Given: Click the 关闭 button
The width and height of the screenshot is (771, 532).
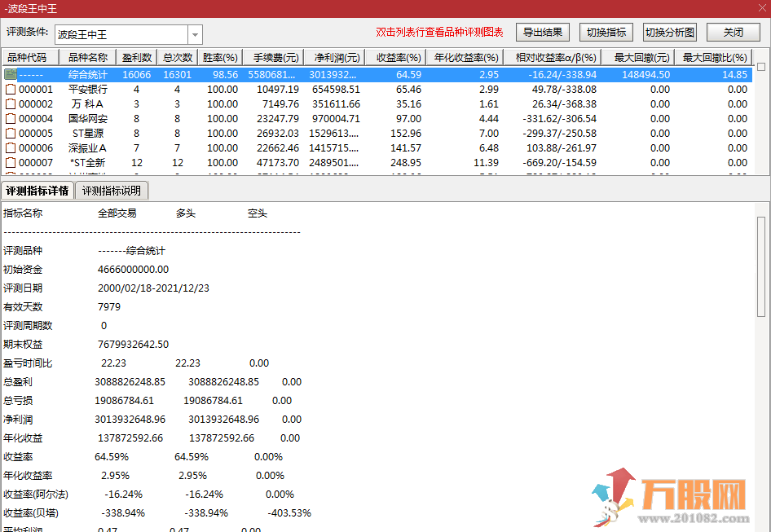Looking at the screenshot, I should [734, 33].
